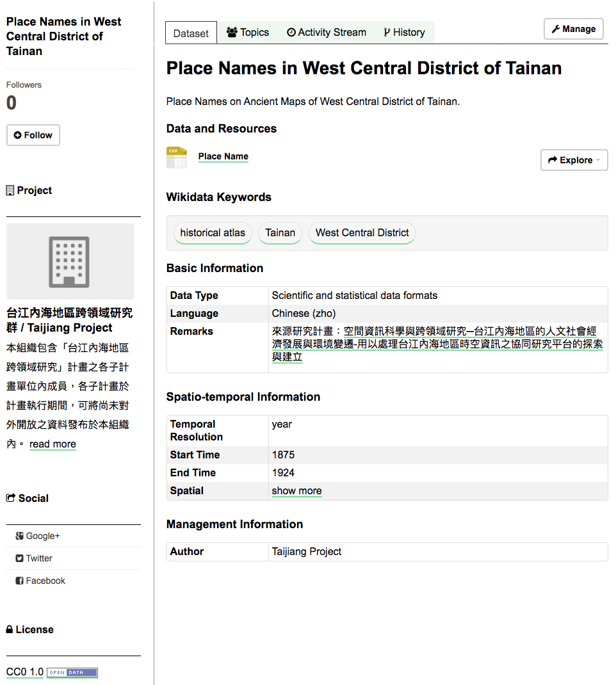Click the branch icon on History tab
Image resolution: width=616 pixels, height=685 pixels.
387,32
